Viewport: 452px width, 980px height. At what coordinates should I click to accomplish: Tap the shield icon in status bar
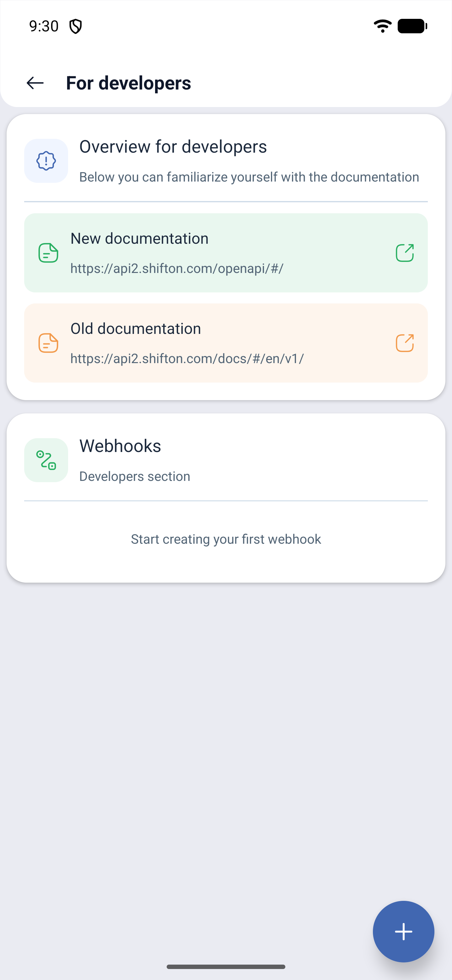[76, 26]
